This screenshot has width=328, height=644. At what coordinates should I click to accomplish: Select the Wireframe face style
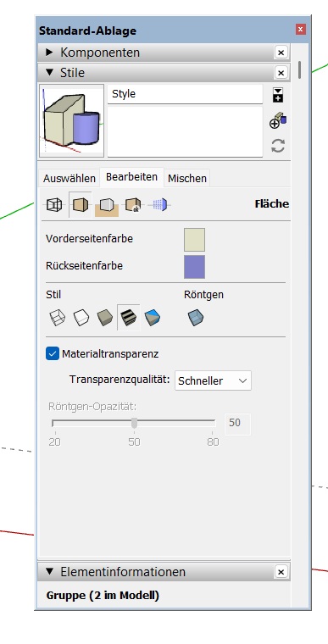tap(57, 318)
